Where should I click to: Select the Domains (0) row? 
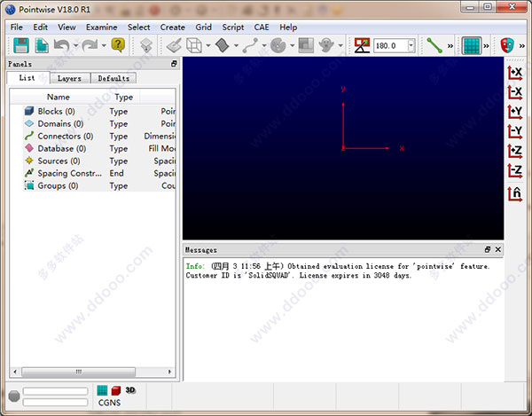coord(99,124)
